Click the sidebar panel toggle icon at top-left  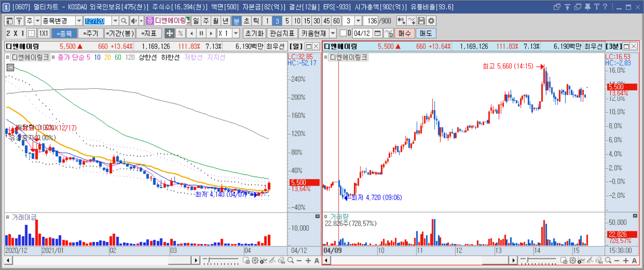tap(10, 21)
